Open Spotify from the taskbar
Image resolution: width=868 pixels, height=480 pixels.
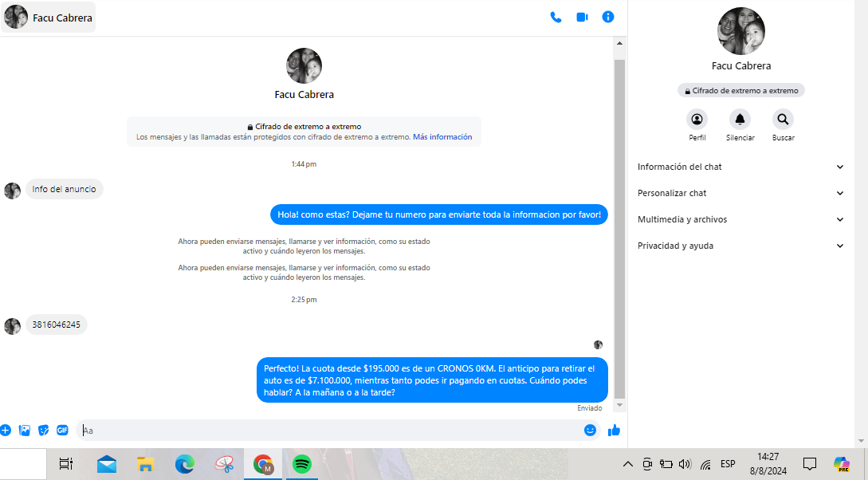302,464
